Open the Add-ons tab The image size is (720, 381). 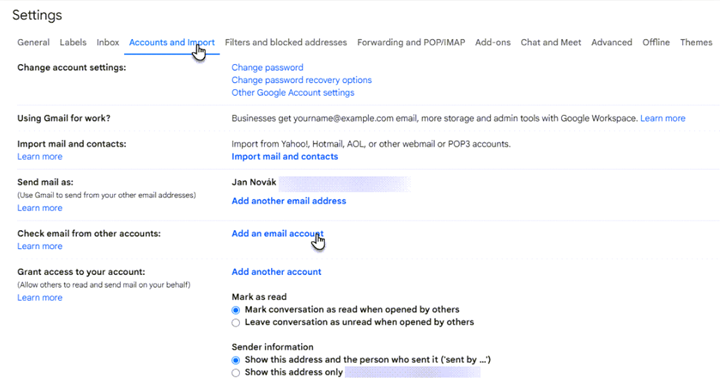[493, 42]
